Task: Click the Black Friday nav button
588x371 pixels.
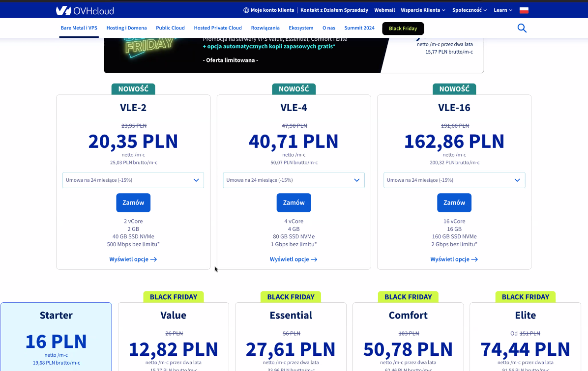Action: coord(403,29)
